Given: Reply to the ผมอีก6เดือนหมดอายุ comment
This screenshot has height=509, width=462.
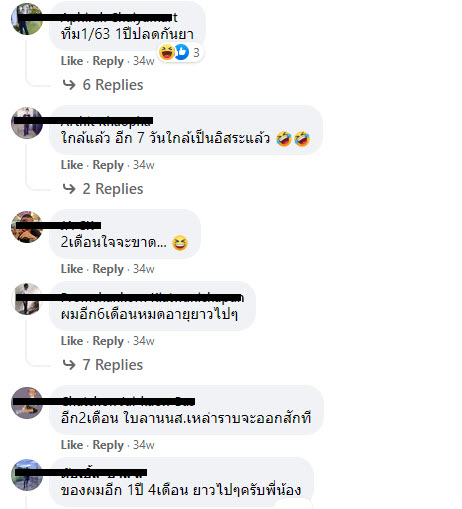Looking at the screenshot, I should click(x=108, y=341).
